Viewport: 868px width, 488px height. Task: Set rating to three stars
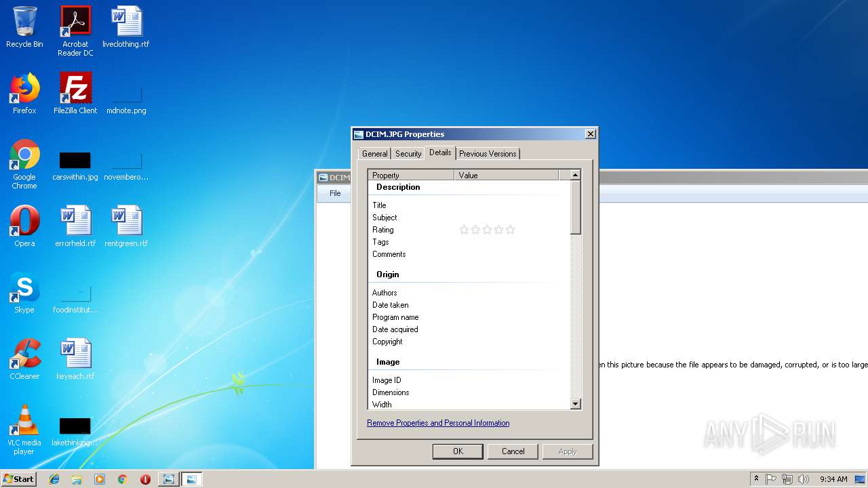click(x=487, y=230)
